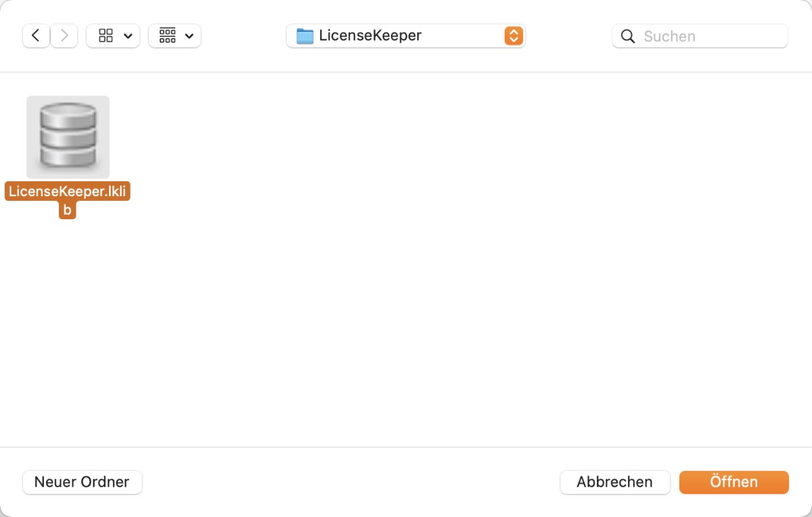
Task: Cancel the dialog with Abbrechen
Action: pyautogui.click(x=614, y=482)
